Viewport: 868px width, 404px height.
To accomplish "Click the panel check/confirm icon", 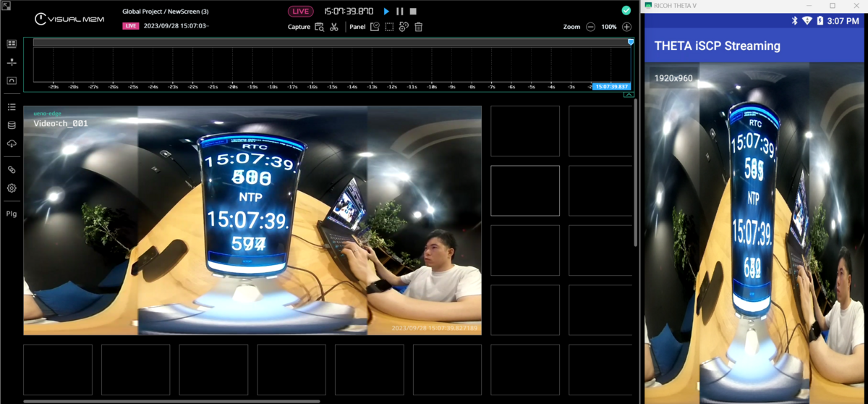I will tap(375, 27).
